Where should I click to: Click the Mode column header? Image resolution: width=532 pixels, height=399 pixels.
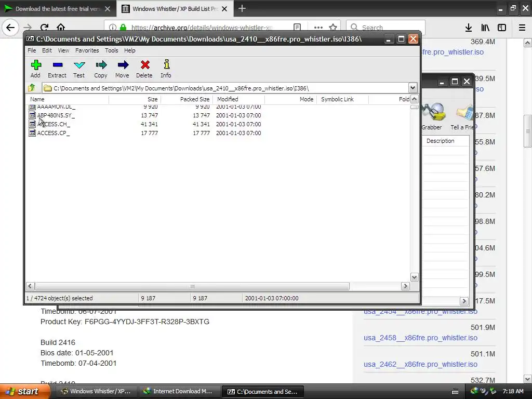(290, 99)
